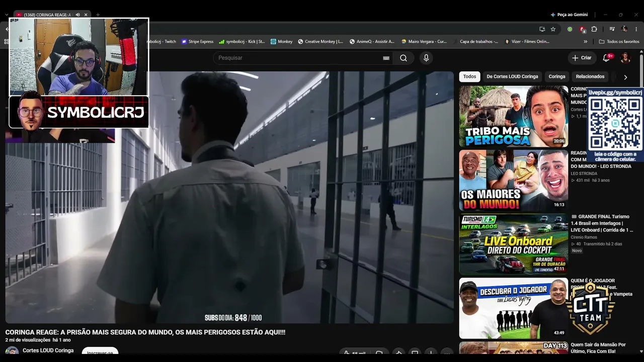Open the Mairo Vergara bookmark
Image resolution: width=644 pixels, height=362 pixels.
(x=424, y=42)
